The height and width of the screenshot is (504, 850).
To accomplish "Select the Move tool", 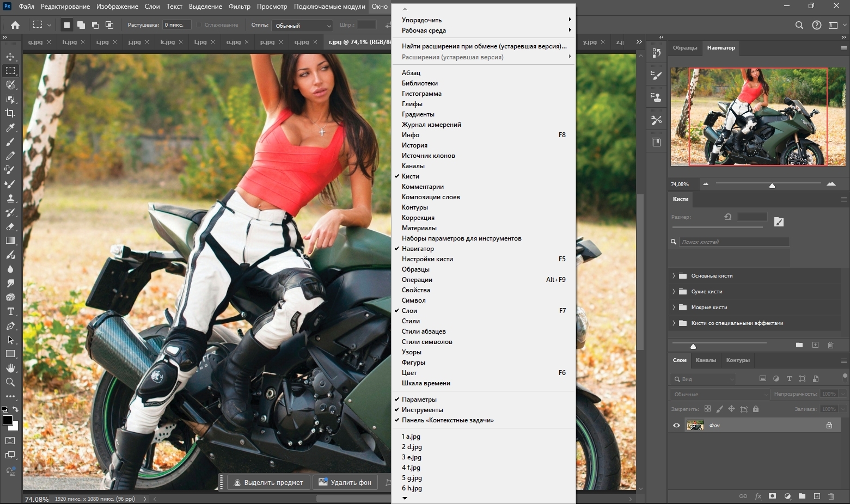I will coord(10,57).
